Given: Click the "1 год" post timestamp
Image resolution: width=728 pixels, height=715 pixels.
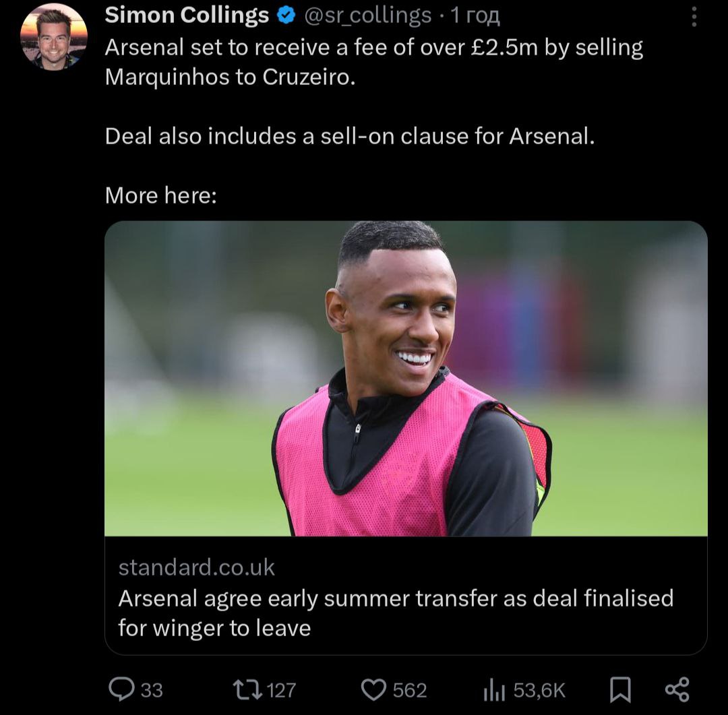Looking at the screenshot, I should click(475, 15).
